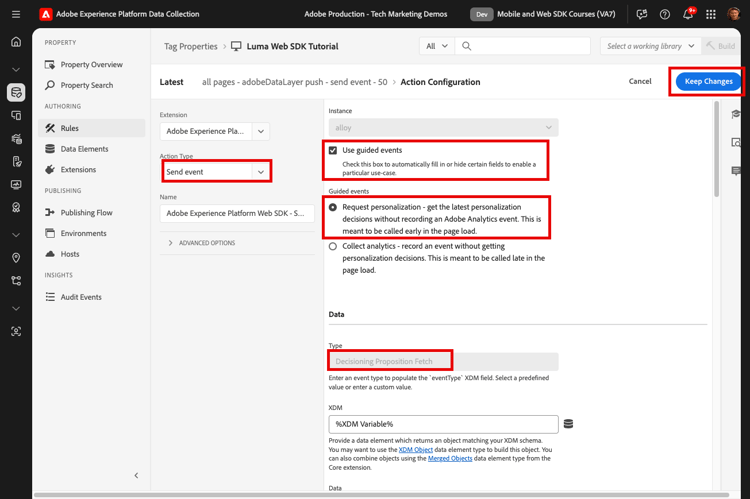Screen dimensions: 750x499
Task: Click the Adobe logo icon
Action: click(46, 14)
